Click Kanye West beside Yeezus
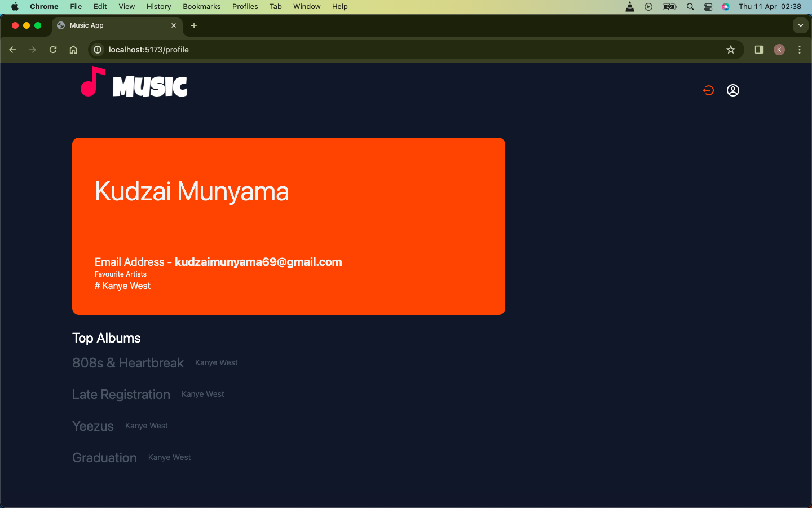Viewport: 812px width, 508px height. point(147,426)
